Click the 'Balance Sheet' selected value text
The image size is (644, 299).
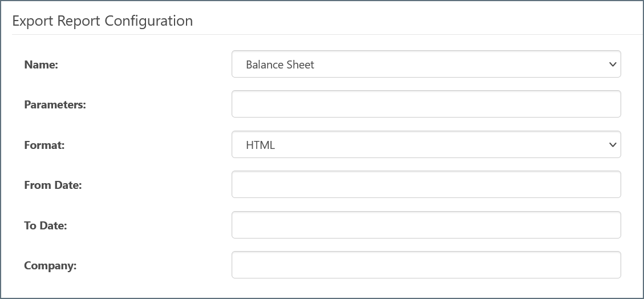(280, 64)
